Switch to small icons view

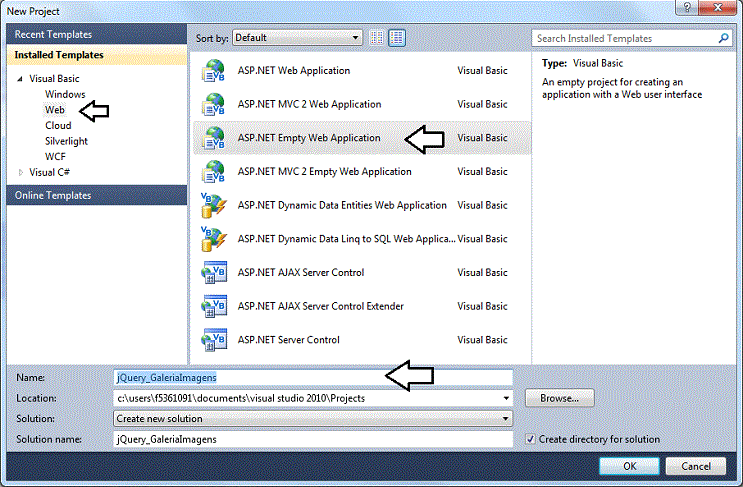pyautogui.click(x=377, y=37)
